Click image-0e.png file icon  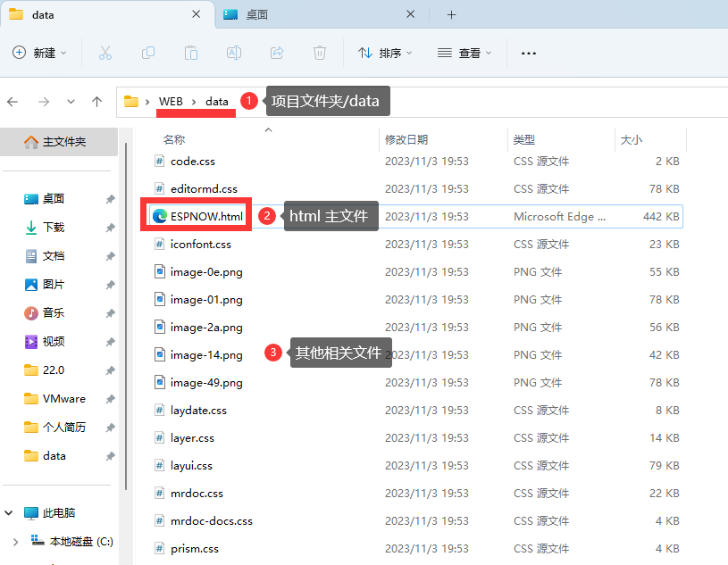coord(160,271)
